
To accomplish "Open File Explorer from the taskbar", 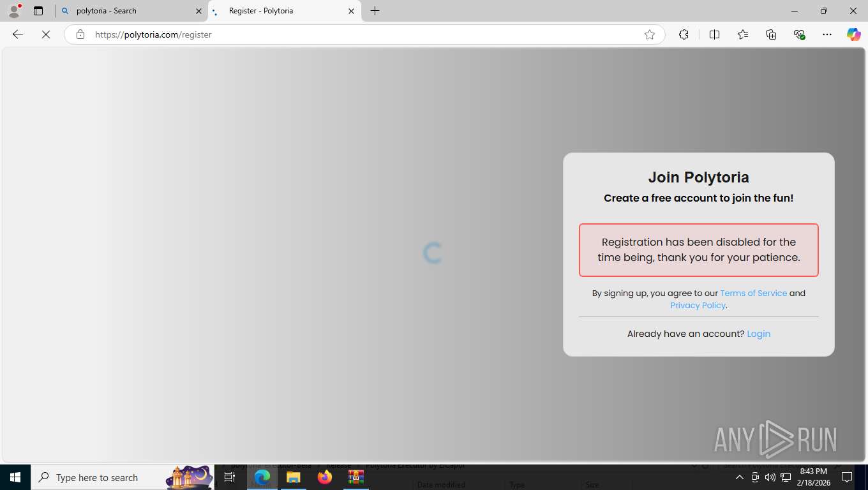I will pyautogui.click(x=294, y=477).
